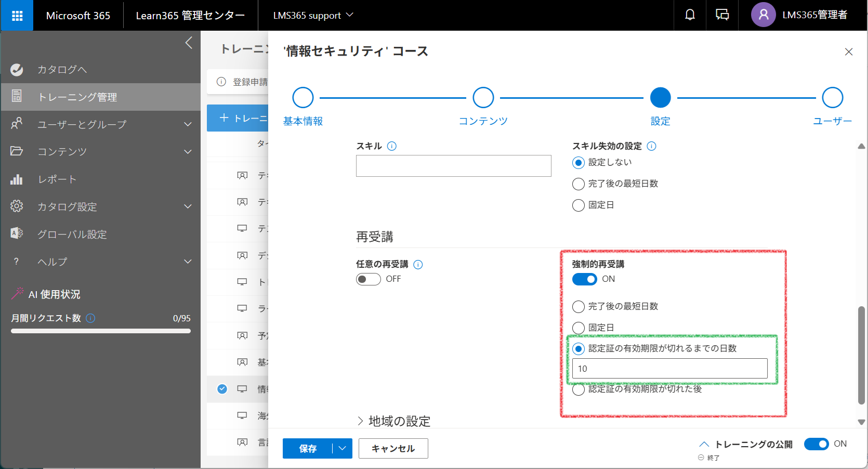The height and width of the screenshot is (469, 868).
Task: Open トレーニング管理 menu item
Action: coord(101,97)
